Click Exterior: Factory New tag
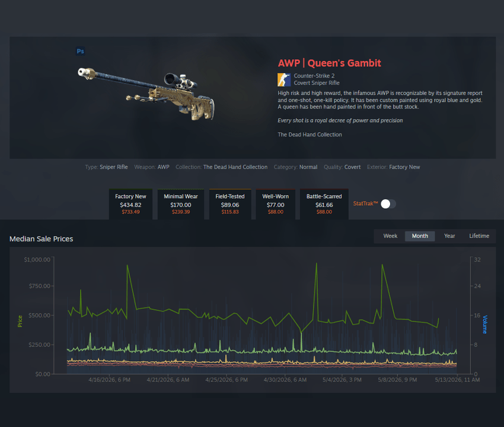 point(394,167)
